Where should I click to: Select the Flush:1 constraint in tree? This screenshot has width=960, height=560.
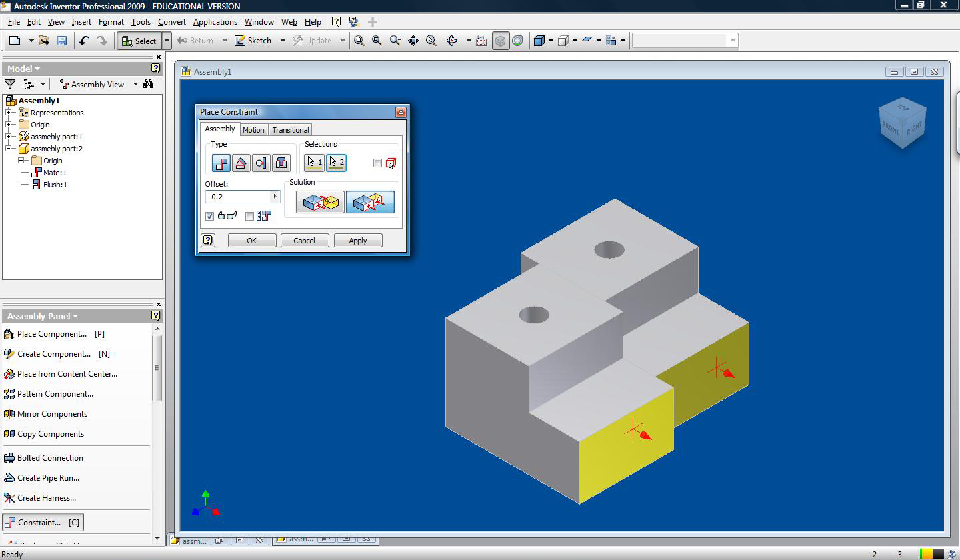(55, 185)
